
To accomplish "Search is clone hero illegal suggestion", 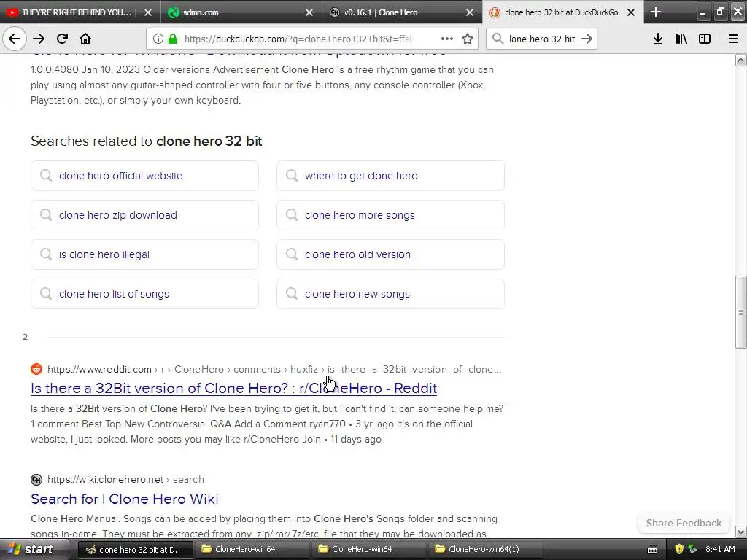I will coord(144,254).
